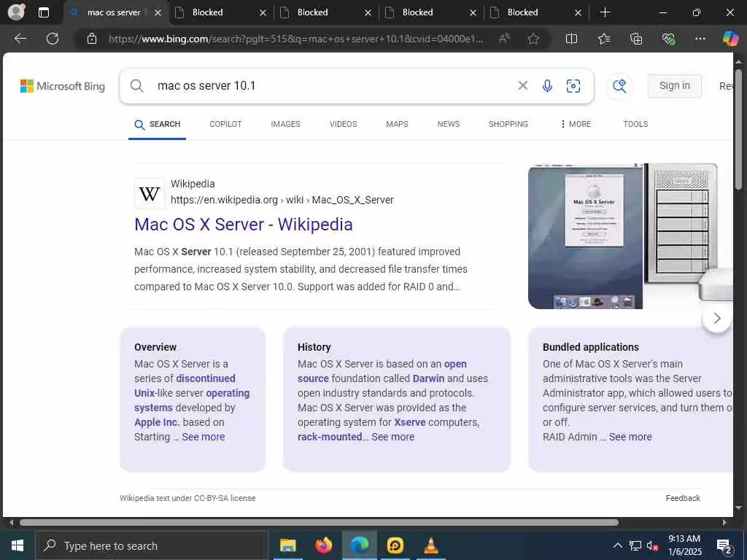Click the vertical scrollbar thumb
This screenshot has width=747, height=560.
point(738,130)
